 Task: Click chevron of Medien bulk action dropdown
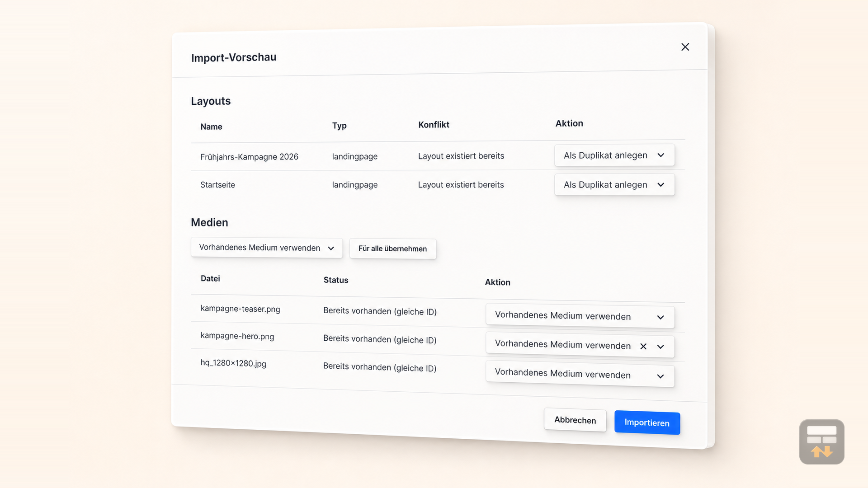click(x=331, y=248)
